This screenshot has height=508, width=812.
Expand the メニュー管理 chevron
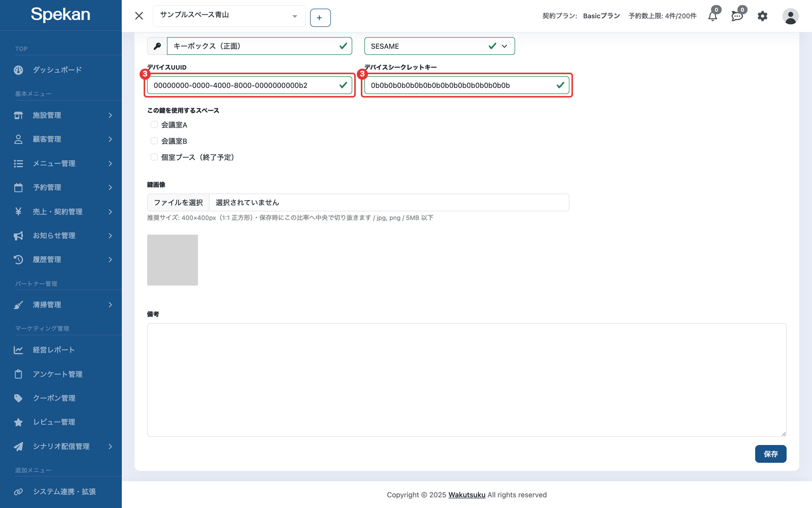point(110,164)
